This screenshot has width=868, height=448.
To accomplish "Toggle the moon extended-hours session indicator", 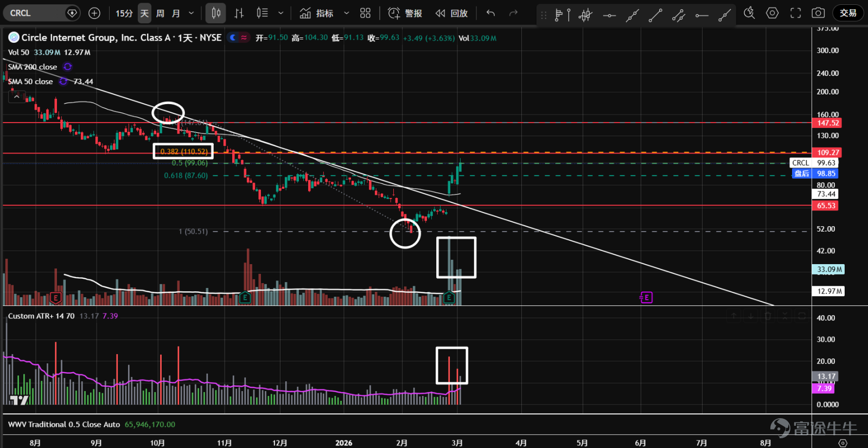I will 233,37.
